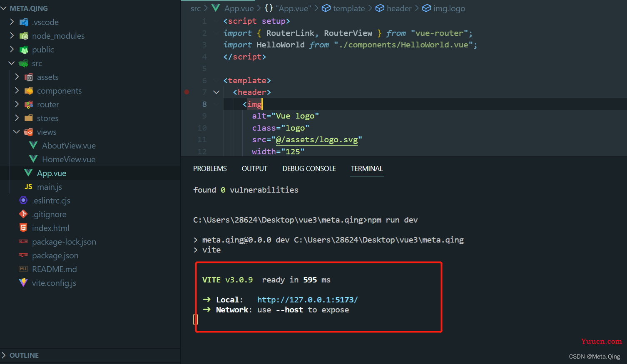
Task: Open README.md in the explorer
Action: 55,269
